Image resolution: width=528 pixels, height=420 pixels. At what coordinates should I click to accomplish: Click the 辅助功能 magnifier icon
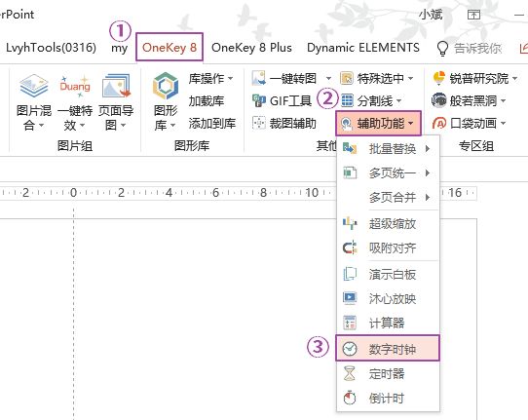[347, 124]
